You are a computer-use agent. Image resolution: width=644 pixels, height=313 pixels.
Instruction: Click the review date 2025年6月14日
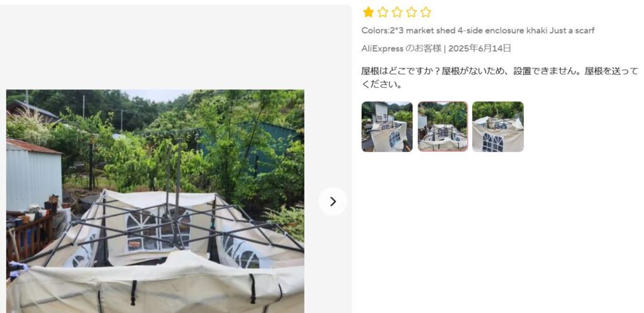click(x=480, y=48)
